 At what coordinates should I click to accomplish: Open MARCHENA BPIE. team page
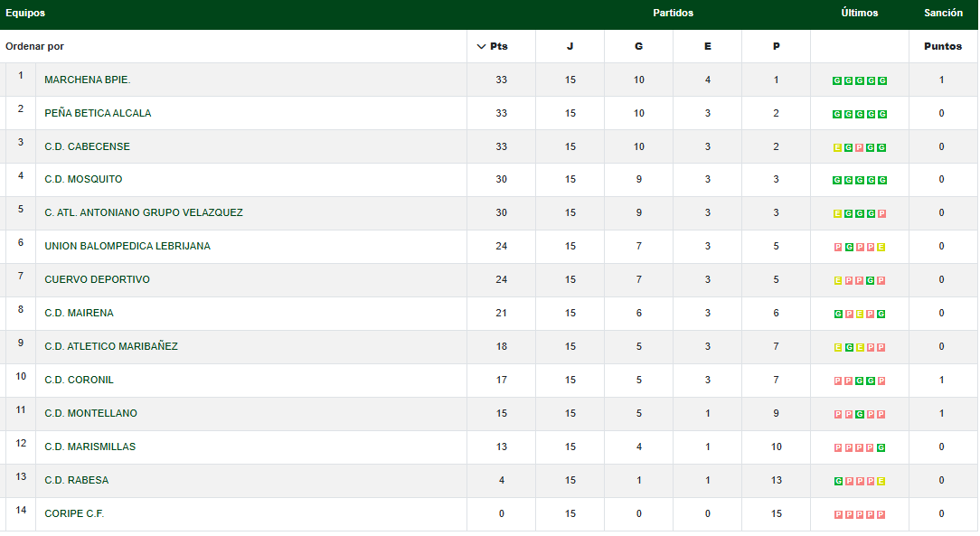88,80
